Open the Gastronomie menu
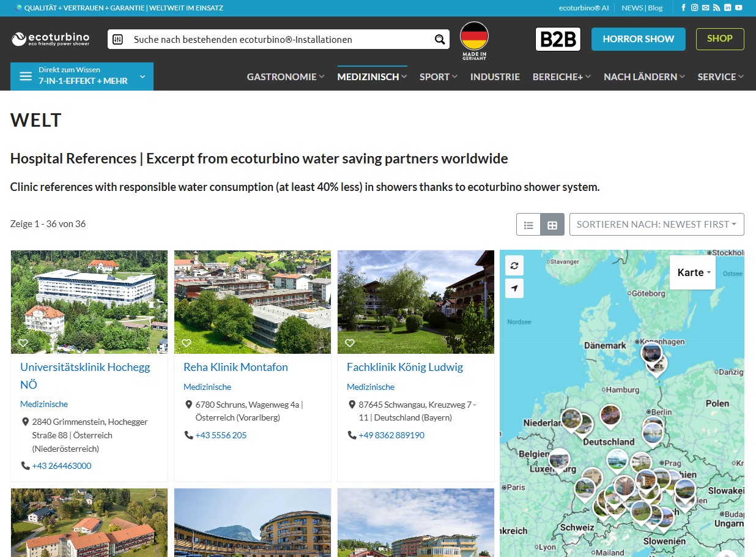Viewport: 756px width, 557px height. 285,77
